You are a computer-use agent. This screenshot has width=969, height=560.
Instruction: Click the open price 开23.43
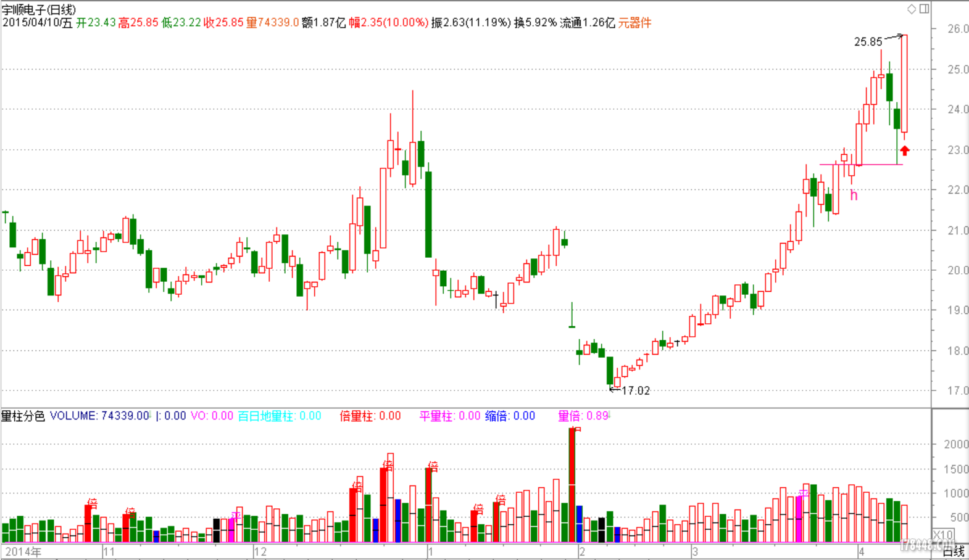pyautogui.click(x=96, y=23)
